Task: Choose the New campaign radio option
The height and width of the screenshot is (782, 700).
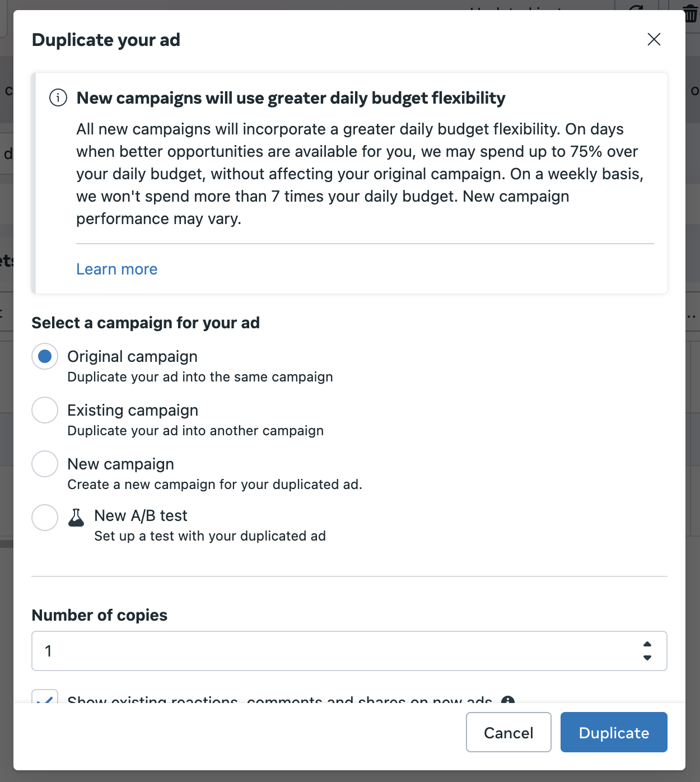Action: point(45,464)
